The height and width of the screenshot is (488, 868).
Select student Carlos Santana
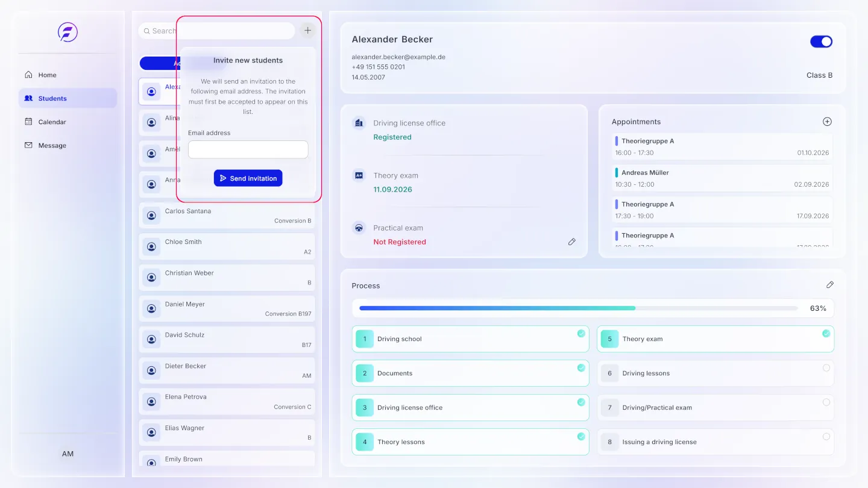coord(227,216)
